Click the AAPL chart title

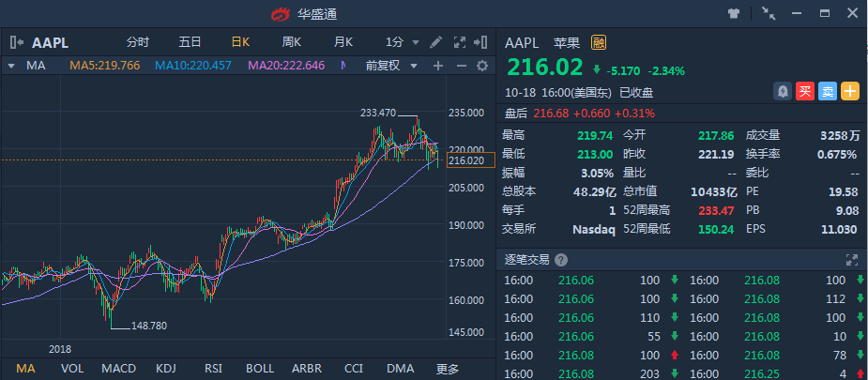[x=50, y=42]
